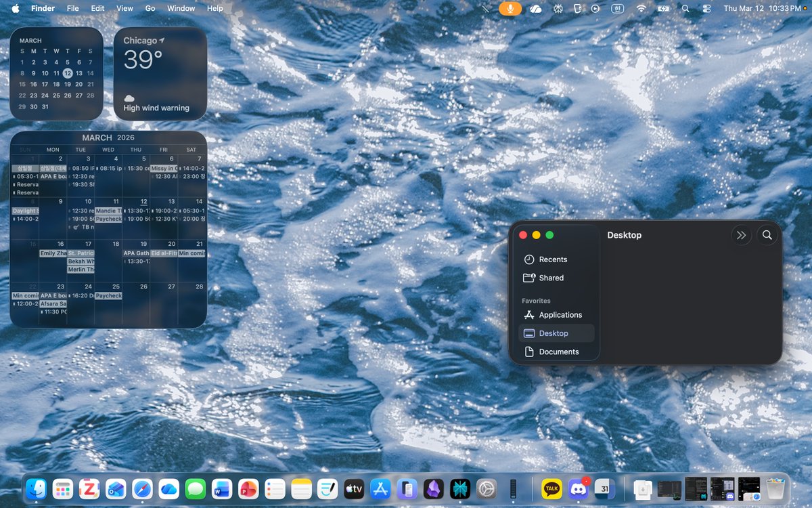Click 'High wind warning' in weather widget
The width and height of the screenshot is (812, 508).
156,108
